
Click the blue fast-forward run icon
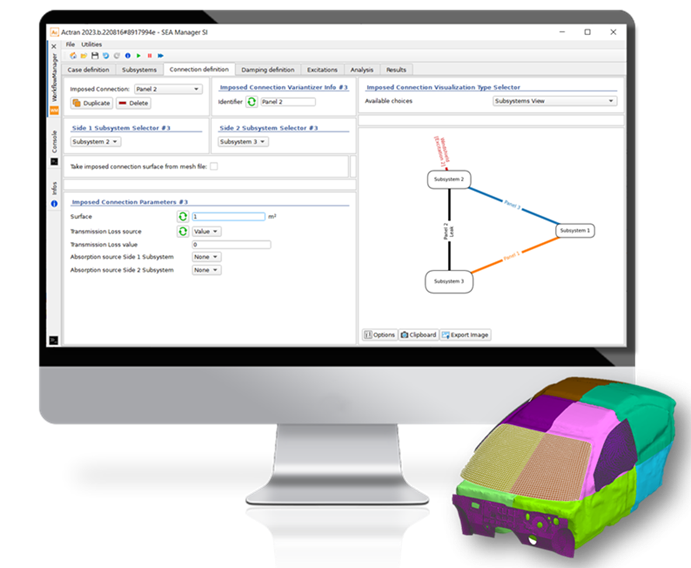pos(160,56)
